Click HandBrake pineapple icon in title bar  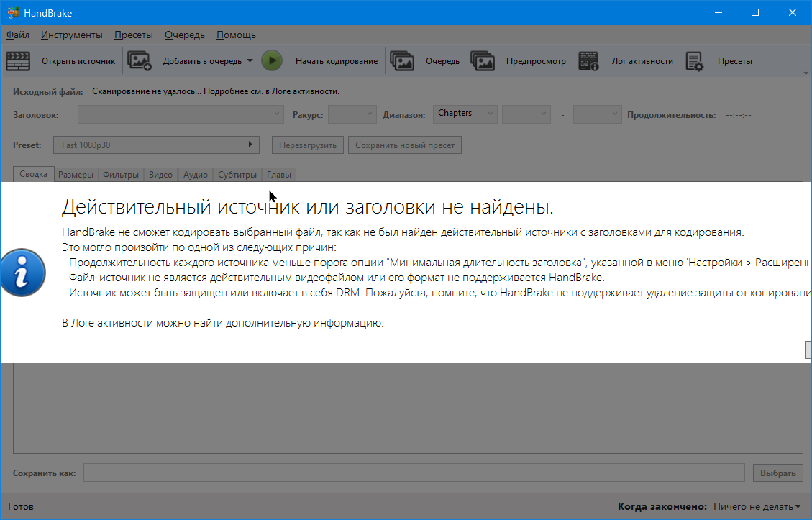[13, 12]
